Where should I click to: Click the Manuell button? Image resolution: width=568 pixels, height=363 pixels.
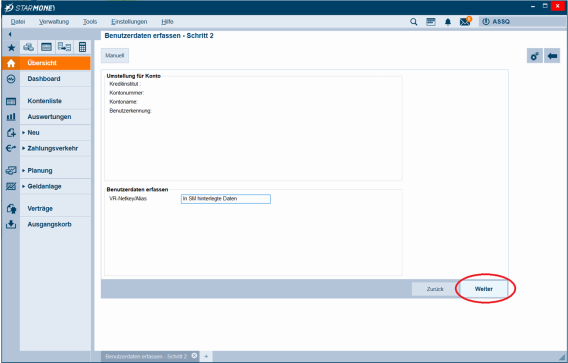(x=115, y=55)
